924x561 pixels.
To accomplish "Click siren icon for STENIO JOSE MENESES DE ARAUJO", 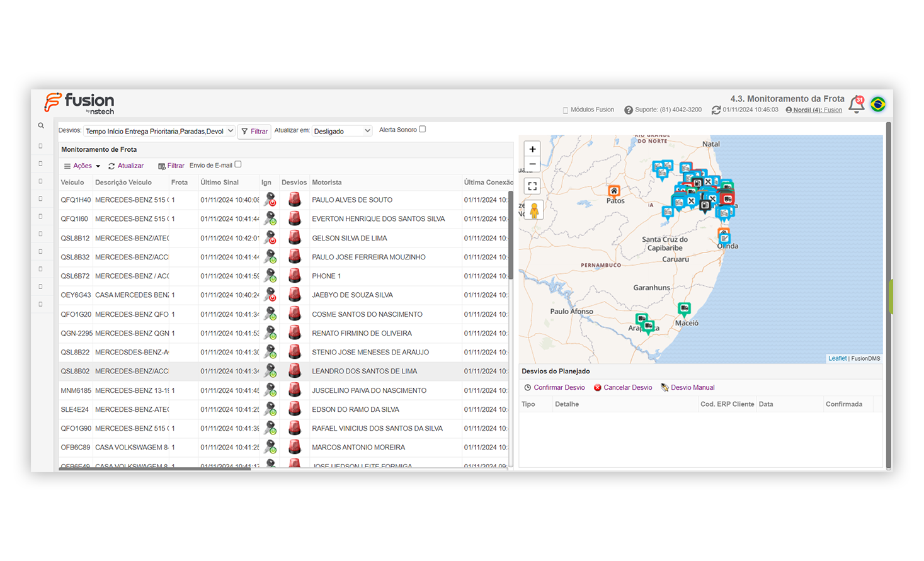I will (x=294, y=352).
